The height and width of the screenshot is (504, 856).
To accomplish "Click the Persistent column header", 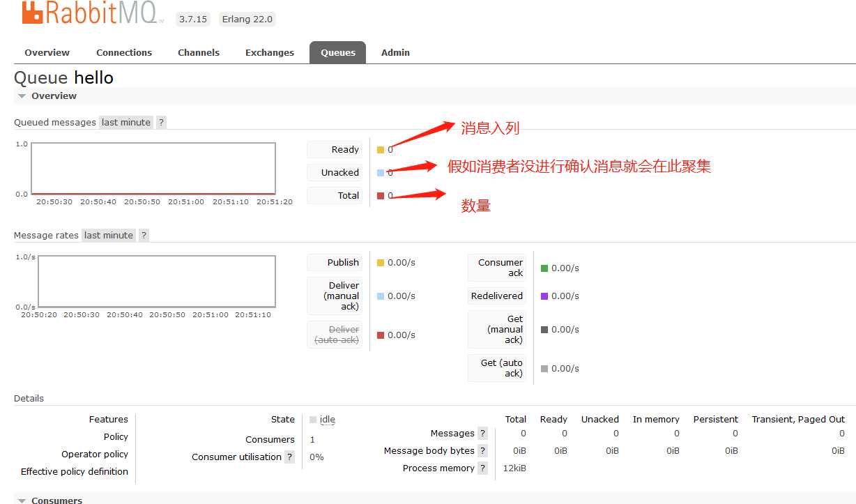I will click(x=715, y=419).
